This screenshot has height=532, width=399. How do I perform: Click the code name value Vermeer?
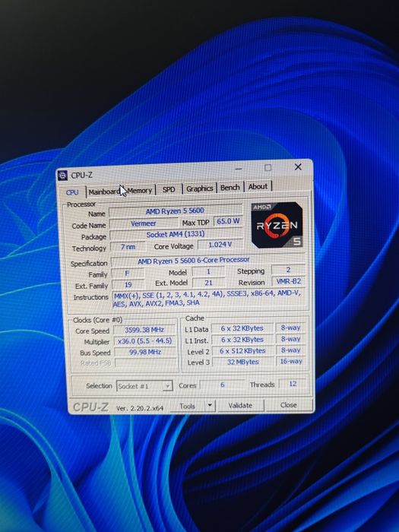144,223
